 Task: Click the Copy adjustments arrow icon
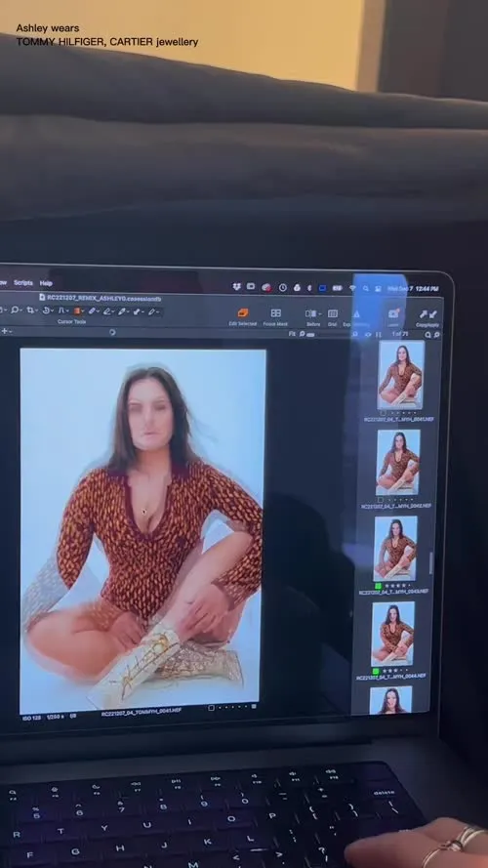423,314
